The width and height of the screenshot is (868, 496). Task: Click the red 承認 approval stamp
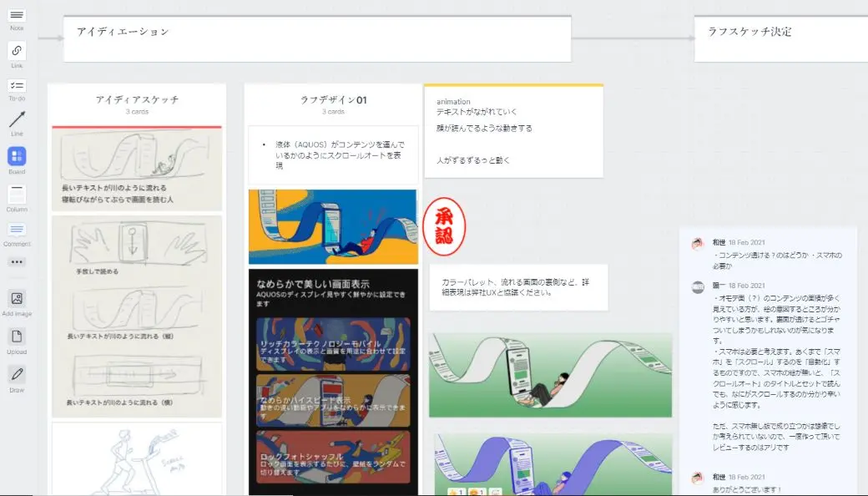(444, 226)
